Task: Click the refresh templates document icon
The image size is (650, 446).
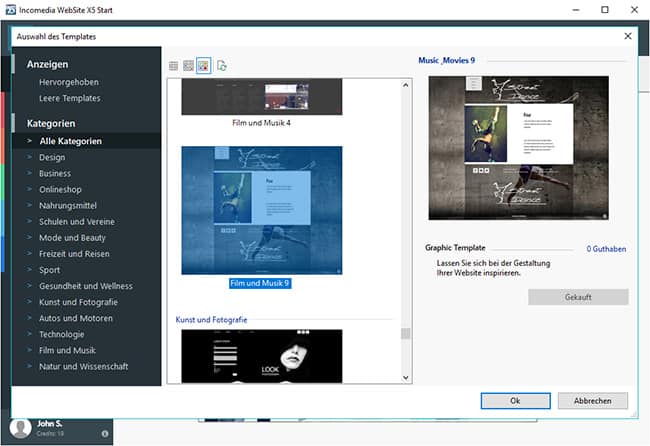Action: (x=222, y=65)
